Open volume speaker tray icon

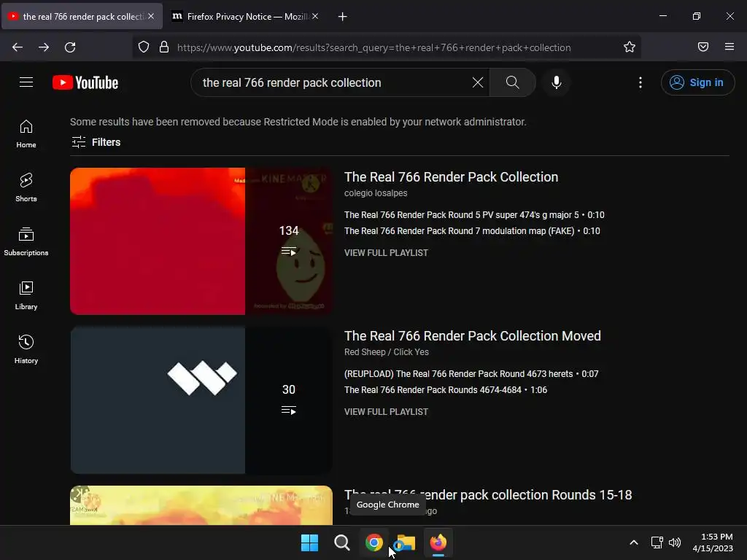coord(675,542)
